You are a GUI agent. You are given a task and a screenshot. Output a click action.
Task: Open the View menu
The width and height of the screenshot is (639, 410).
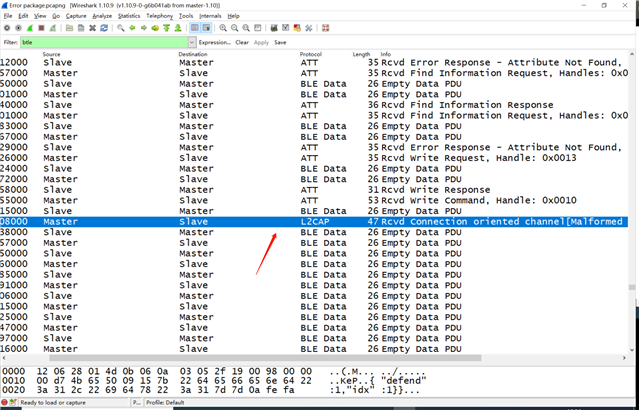click(40, 16)
